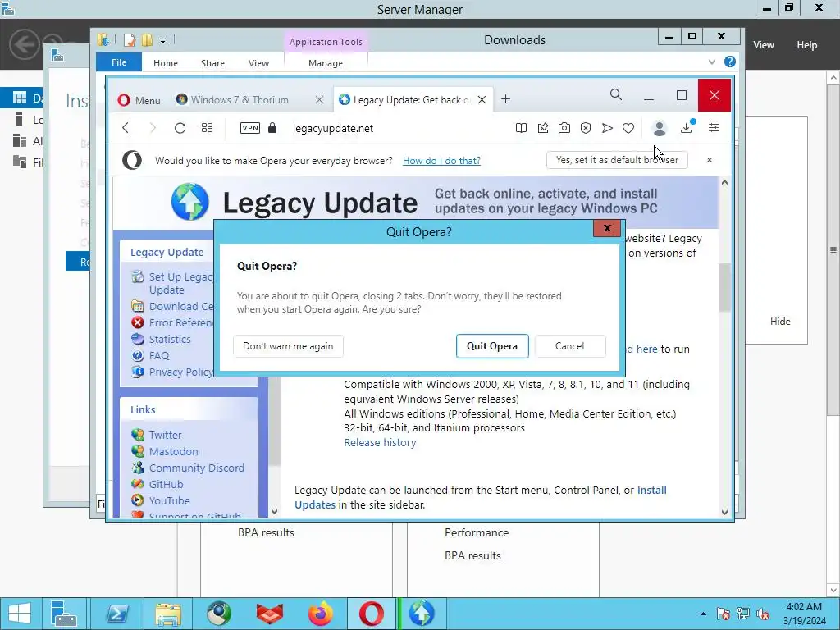Click the ad blocker shield icon
This screenshot has height=630, width=840.
coord(586,128)
